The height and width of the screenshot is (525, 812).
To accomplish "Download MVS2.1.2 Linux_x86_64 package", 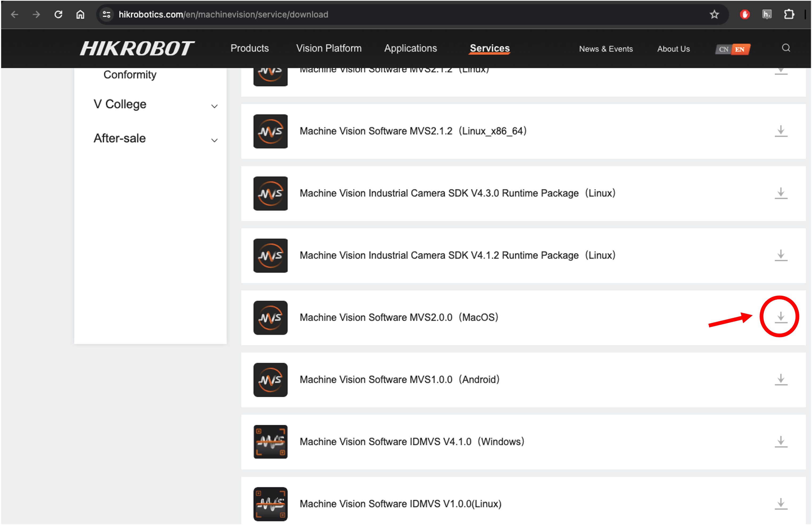I will (780, 131).
